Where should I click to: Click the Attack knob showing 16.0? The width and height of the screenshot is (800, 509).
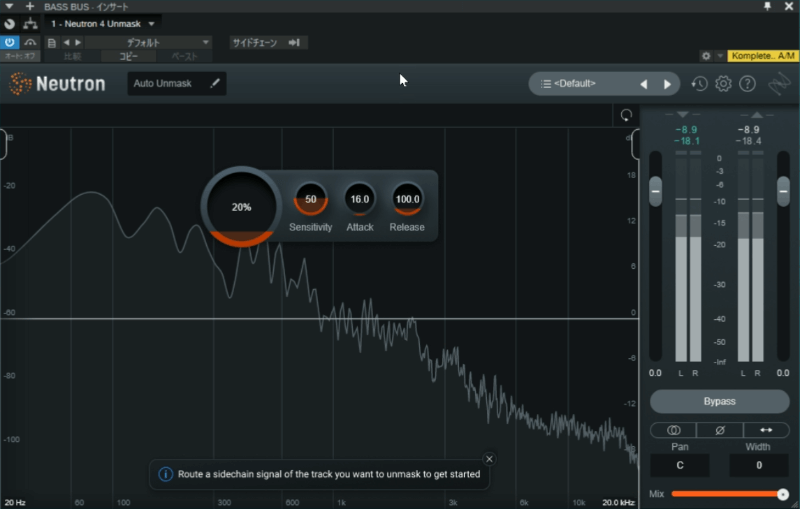(x=360, y=199)
